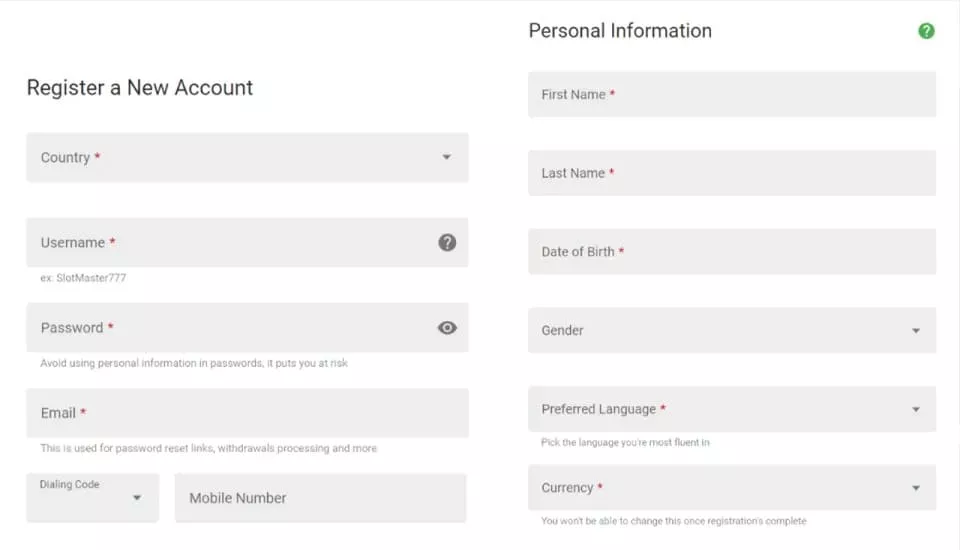960x550 pixels.
Task: Expand the Preferred Language dropdown
Action: click(x=731, y=409)
